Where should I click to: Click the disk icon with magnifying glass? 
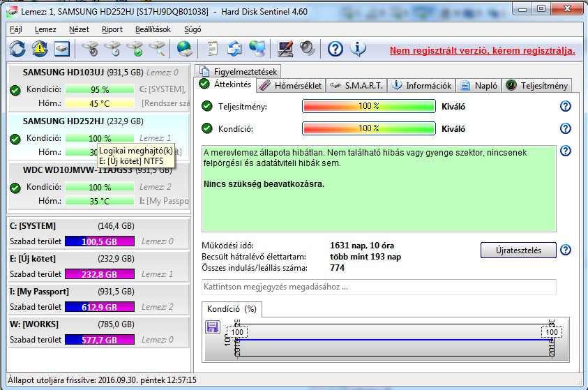tap(157, 49)
